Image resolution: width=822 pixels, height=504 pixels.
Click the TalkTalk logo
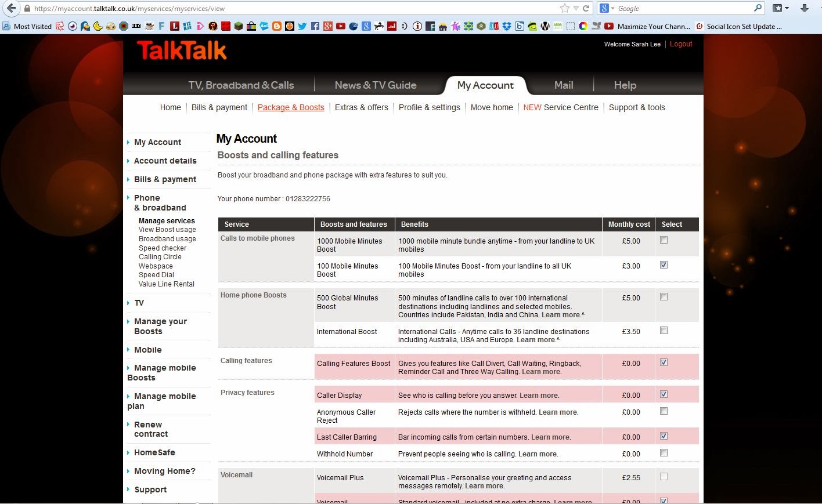(181, 50)
